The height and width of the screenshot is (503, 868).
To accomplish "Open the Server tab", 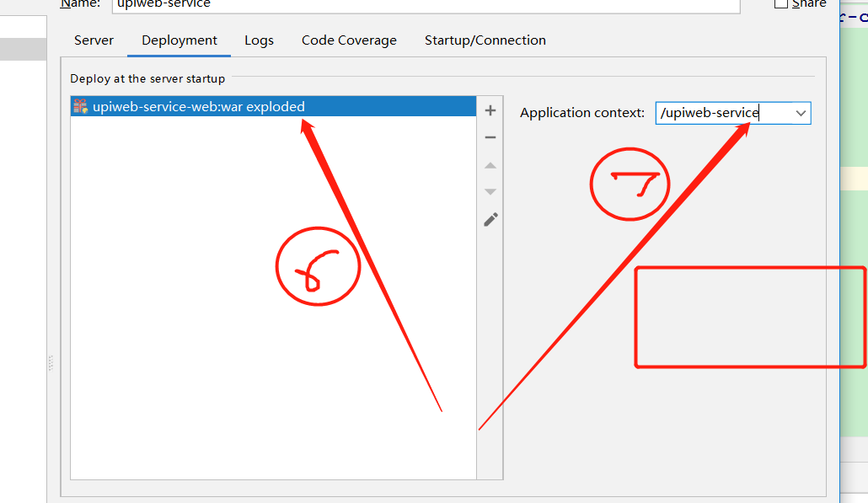I will click(x=94, y=40).
